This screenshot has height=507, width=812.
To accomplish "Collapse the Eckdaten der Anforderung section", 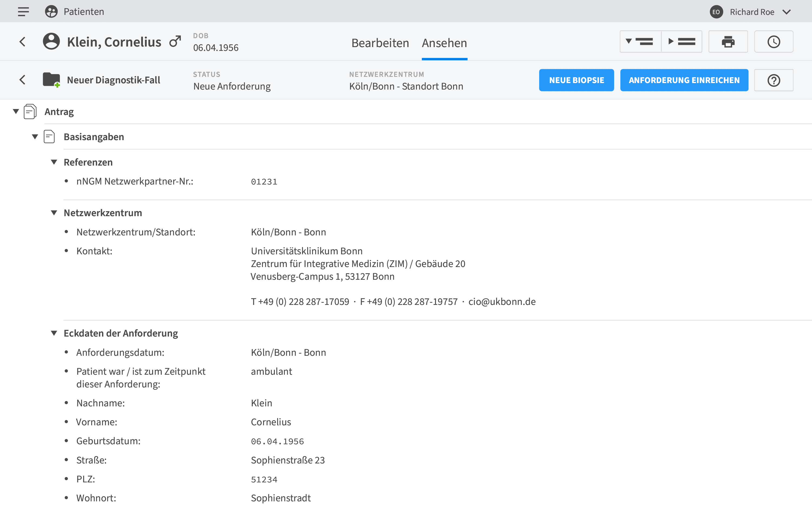I will 54,333.
